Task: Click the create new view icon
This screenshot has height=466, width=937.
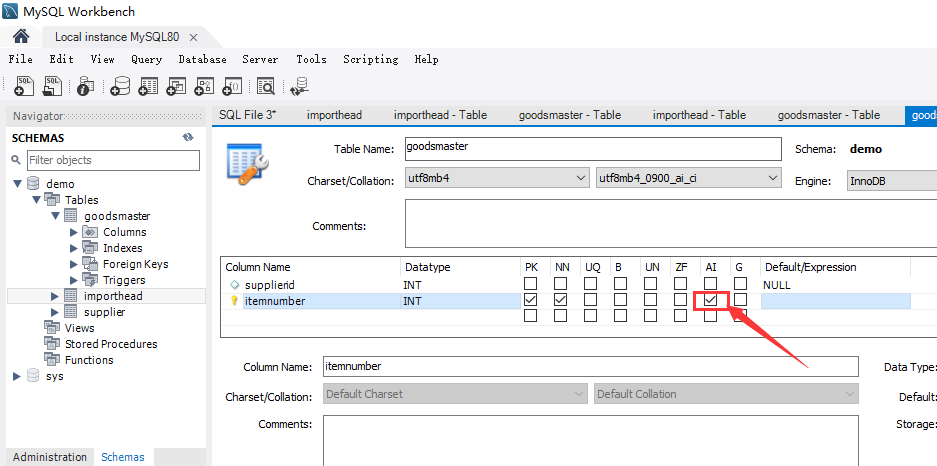Action: coord(176,86)
